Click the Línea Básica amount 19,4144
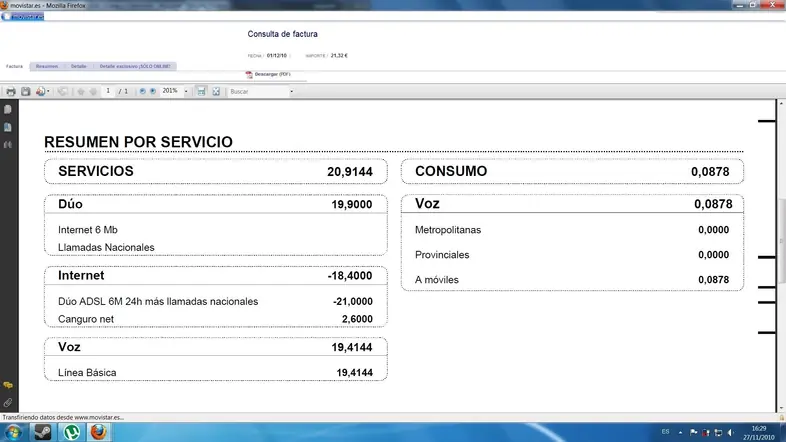The image size is (786, 442). [x=354, y=373]
